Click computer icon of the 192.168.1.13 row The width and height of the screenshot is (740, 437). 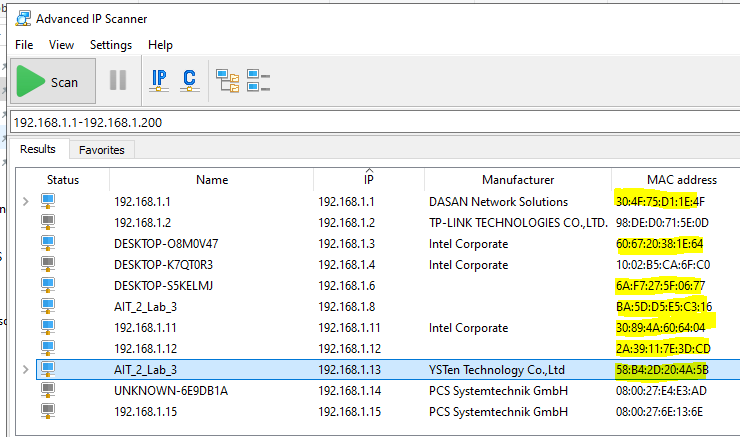[48, 370]
